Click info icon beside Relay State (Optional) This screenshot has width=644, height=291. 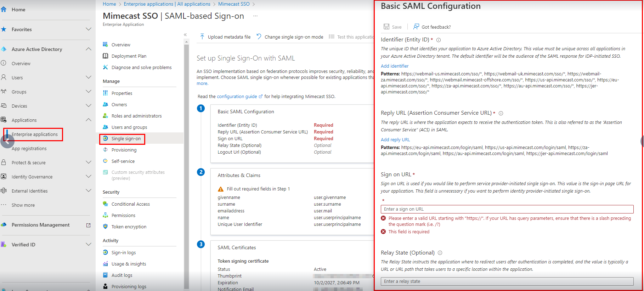440,253
